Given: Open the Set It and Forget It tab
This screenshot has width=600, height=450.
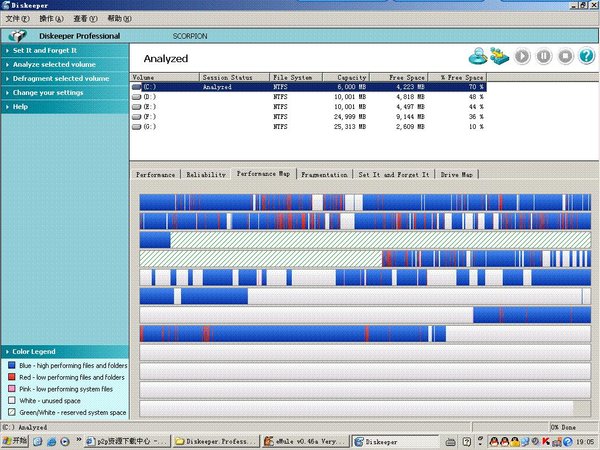Looking at the screenshot, I should (x=394, y=174).
